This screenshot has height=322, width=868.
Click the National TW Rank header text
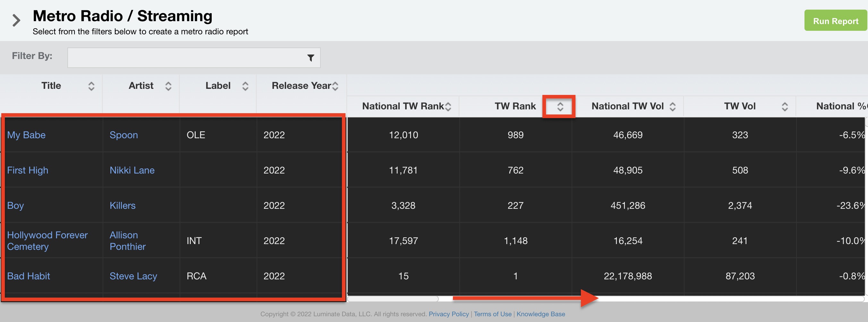(403, 106)
